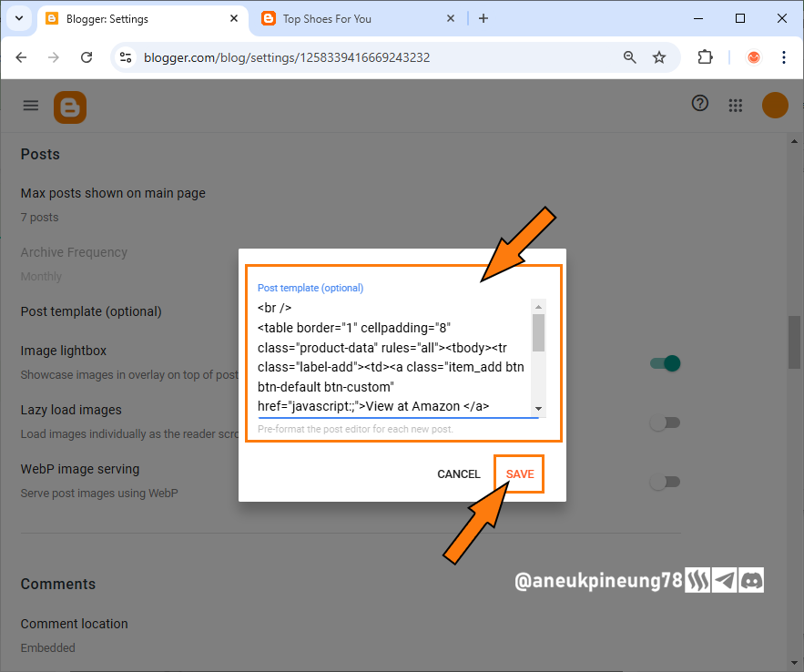This screenshot has height=672, width=804.
Task: Click Max posts shown on main page
Action: 113,193
